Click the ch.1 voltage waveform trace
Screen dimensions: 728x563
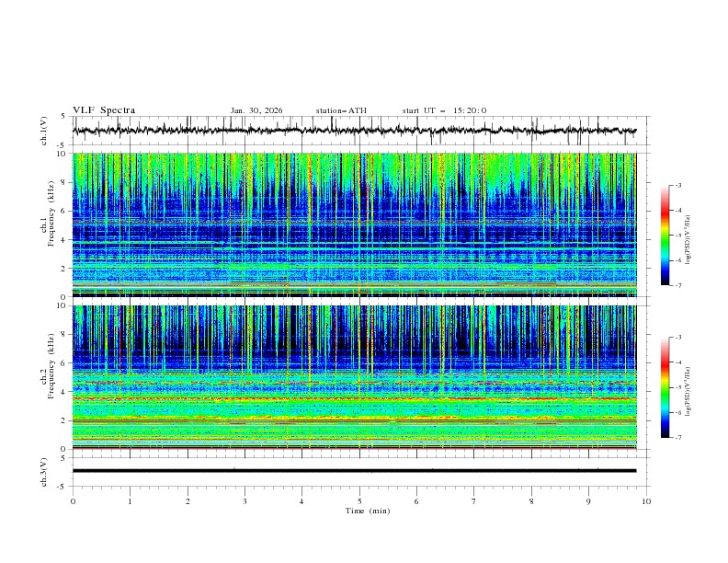(x=354, y=131)
